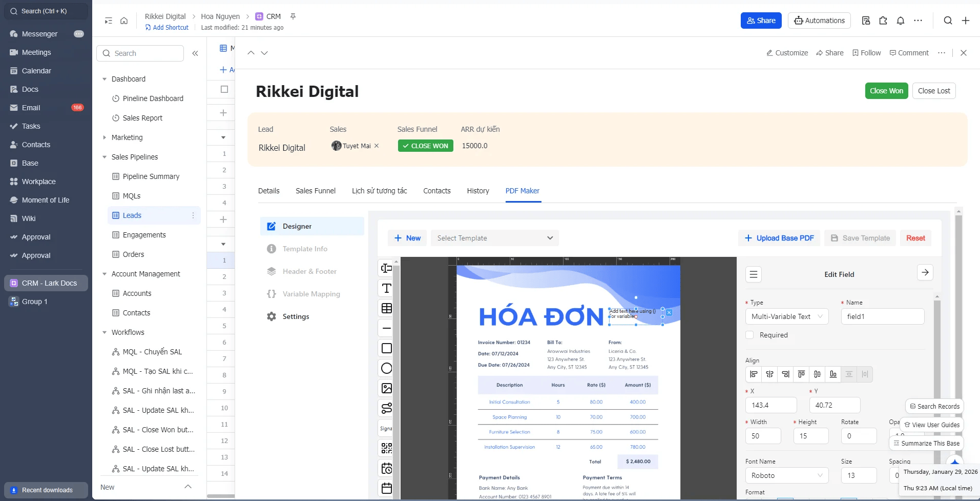Image resolution: width=980 pixels, height=501 pixels.
Task: Align field to the left
Action: click(754, 374)
